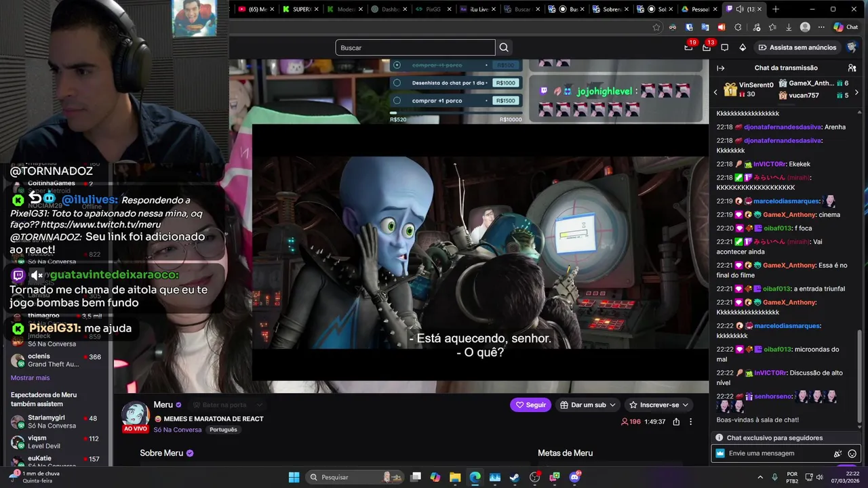Image resolution: width=868 pixels, height=488 pixels.
Task: Open the browser profile avatar
Action: click(805, 27)
